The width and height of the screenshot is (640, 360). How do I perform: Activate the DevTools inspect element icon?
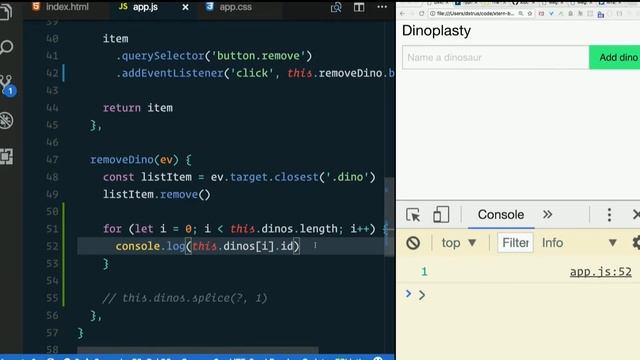point(413,215)
